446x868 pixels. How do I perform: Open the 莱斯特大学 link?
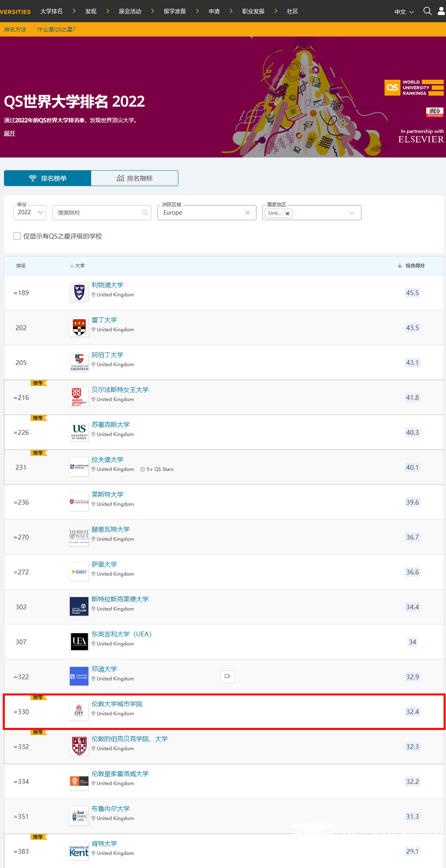click(x=108, y=494)
